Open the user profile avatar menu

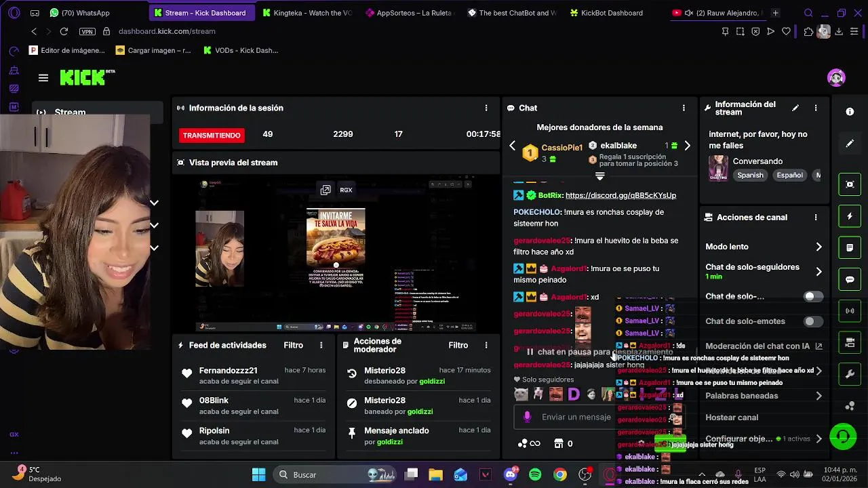pyautogui.click(x=836, y=77)
